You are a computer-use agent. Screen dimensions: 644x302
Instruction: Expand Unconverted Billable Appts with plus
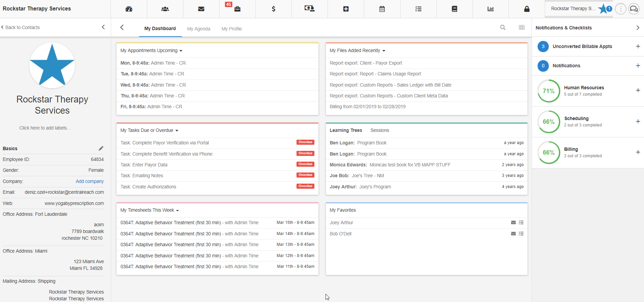pyautogui.click(x=638, y=46)
